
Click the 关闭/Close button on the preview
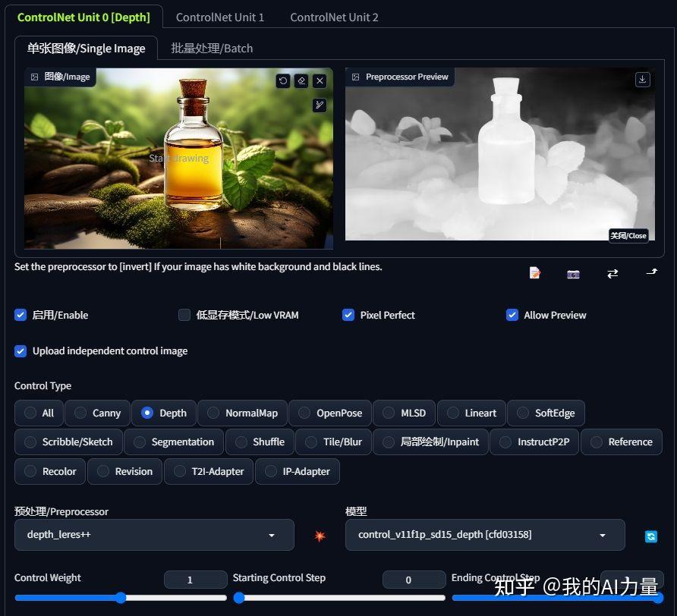[628, 235]
